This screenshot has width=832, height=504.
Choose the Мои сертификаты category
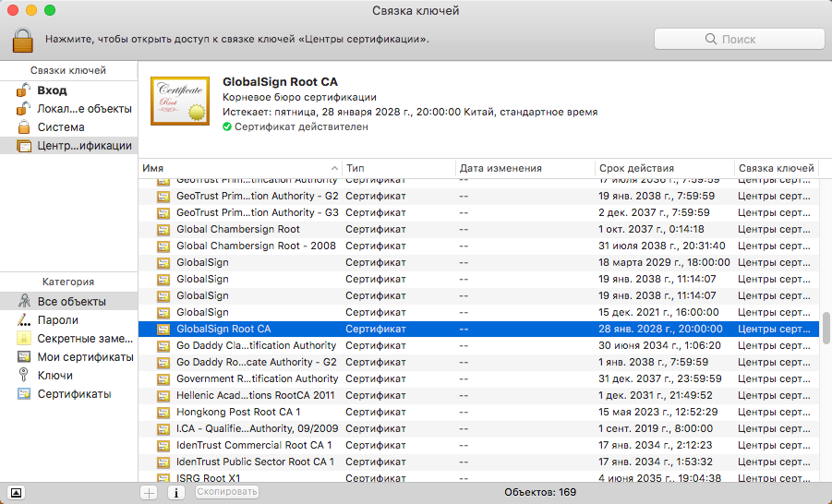pos(69,357)
